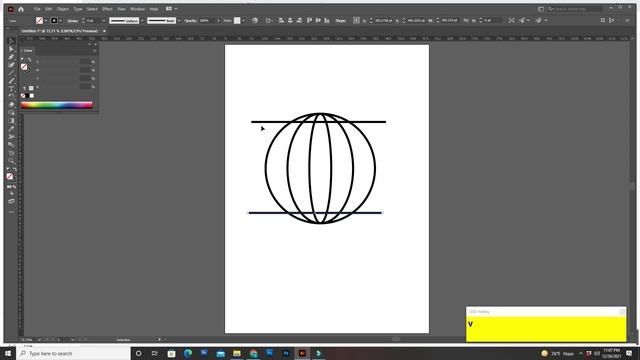Screen dimensions: 640x360
Task: Select the Line Segment tool
Action: pos(11,73)
